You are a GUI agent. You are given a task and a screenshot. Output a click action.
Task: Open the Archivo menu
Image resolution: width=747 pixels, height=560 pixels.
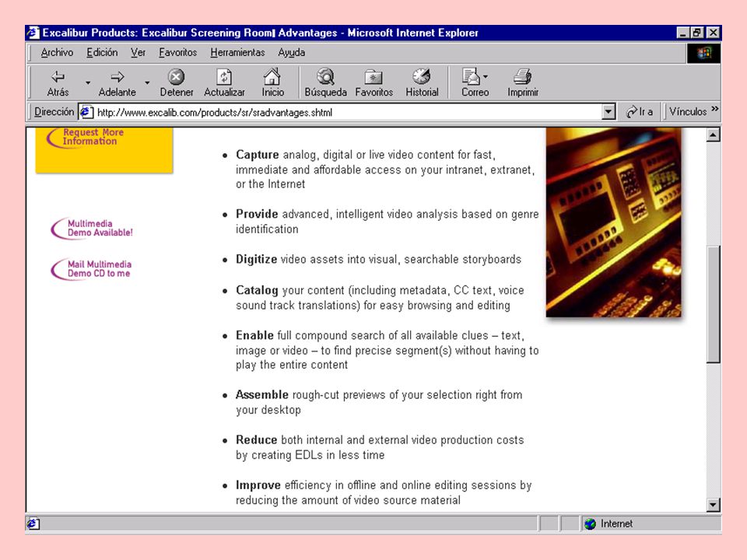[57, 52]
